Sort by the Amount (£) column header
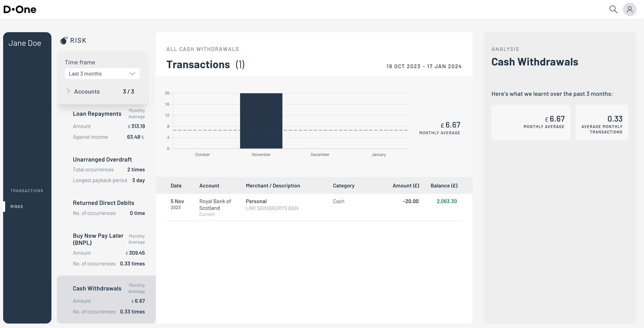This screenshot has height=328, width=644. click(405, 186)
